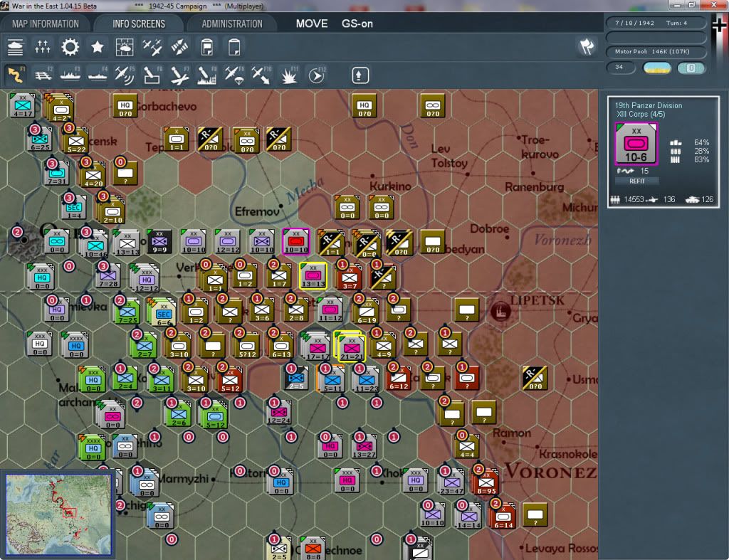Click the minimap overview in corner
The height and width of the screenshot is (560, 729).
tap(58, 514)
